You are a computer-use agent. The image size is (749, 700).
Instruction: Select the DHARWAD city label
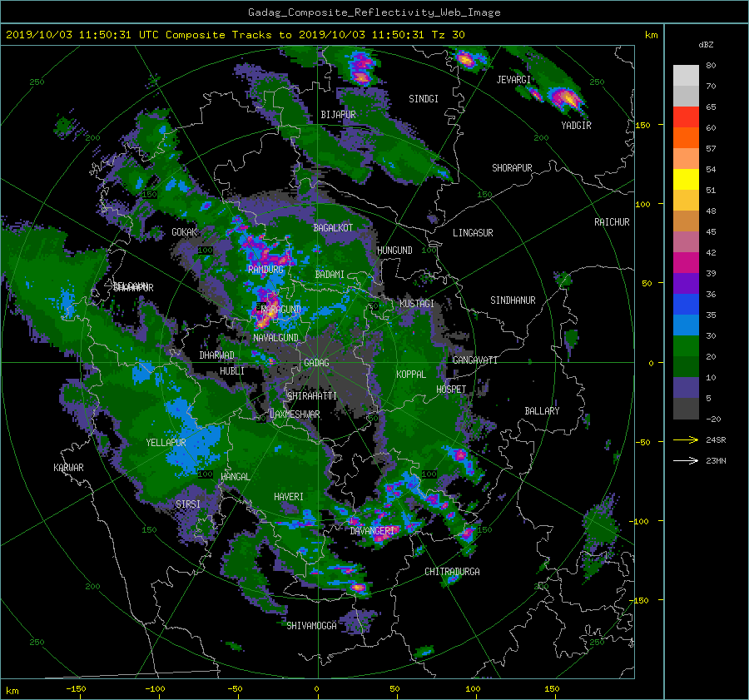point(217,355)
